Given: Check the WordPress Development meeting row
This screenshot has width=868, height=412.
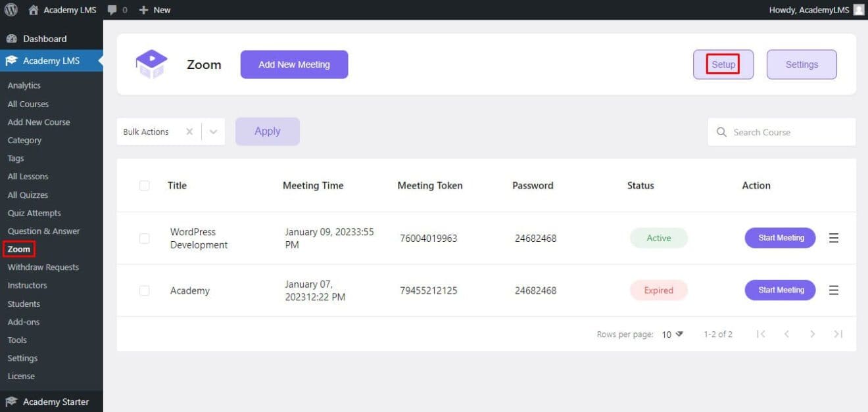Looking at the screenshot, I should (x=144, y=238).
